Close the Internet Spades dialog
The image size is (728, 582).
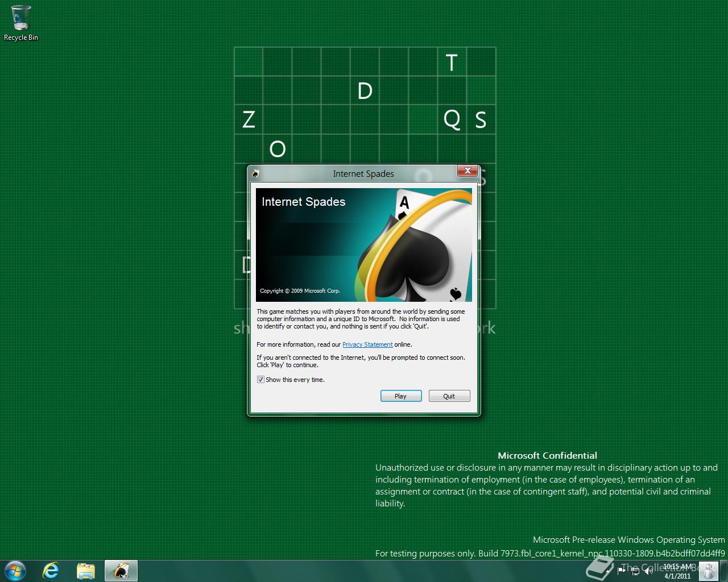click(x=468, y=171)
